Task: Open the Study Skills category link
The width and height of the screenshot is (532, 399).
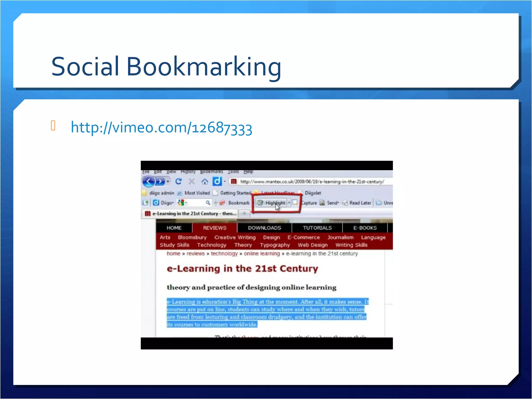Action: click(x=174, y=245)
